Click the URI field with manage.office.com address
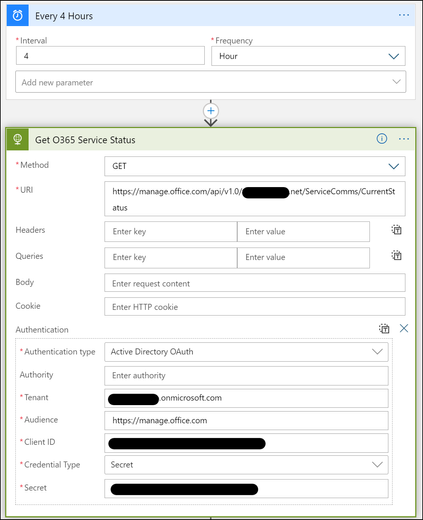Screen dimensions: 423x520 point(255,199)
